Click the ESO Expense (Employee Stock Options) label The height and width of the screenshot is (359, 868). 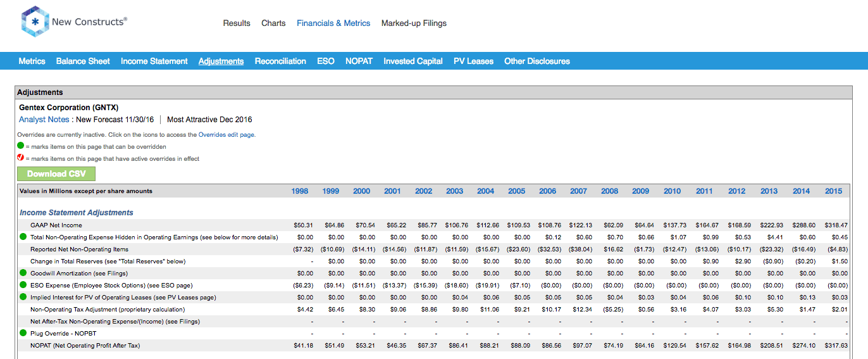pyautogui.click(x=111, y=286)
